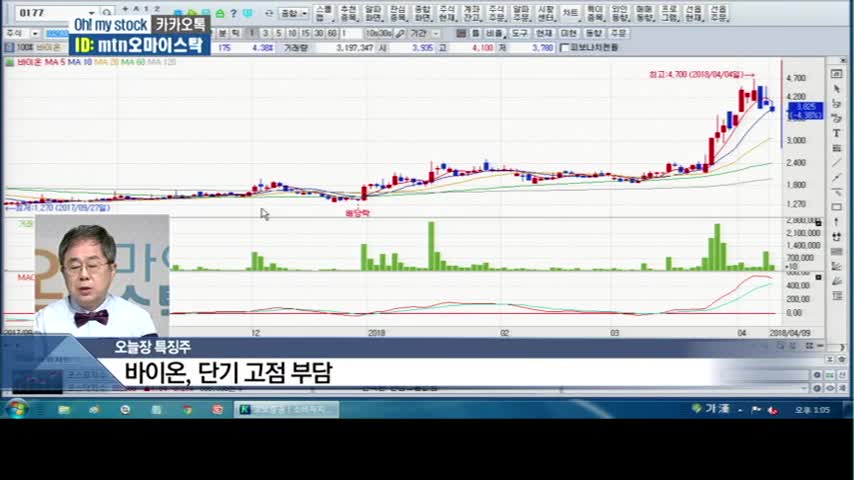Expand the 주식 type dropdown
This screenshot has width=854, height=480.
click(x=35, y=33)
